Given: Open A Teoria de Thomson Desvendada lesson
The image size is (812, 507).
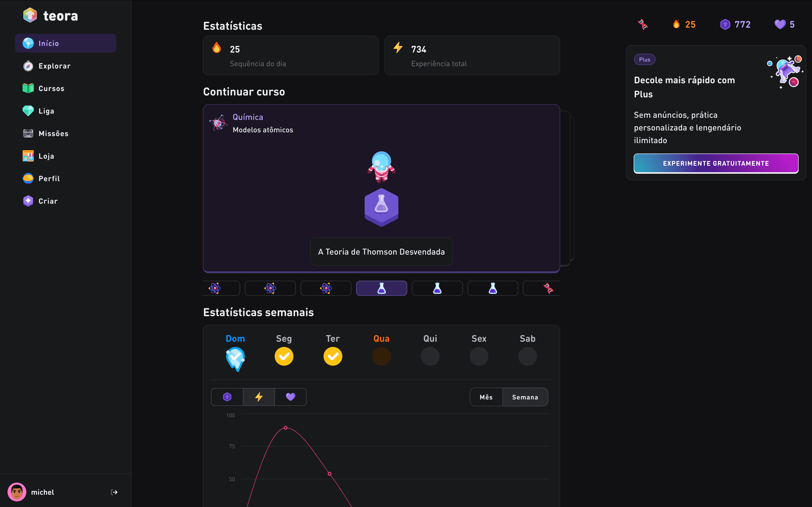Looking at the screenshot, I should point(381,251).
